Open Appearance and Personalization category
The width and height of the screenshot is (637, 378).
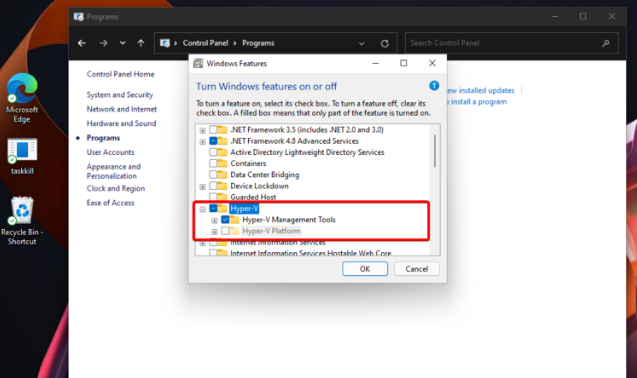pos(113,171)
